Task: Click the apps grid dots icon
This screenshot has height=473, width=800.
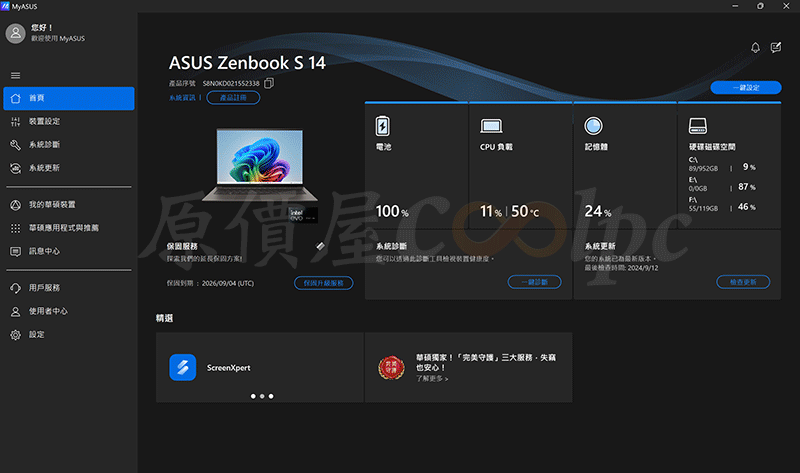Action: [16, 228]
